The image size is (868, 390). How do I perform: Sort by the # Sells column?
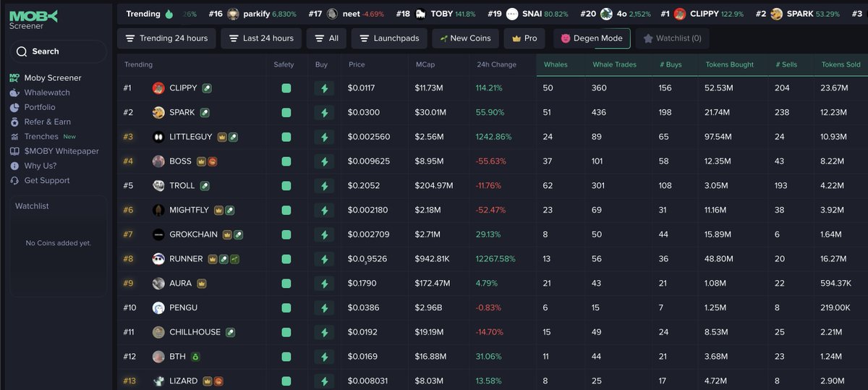tap(786, 64)
